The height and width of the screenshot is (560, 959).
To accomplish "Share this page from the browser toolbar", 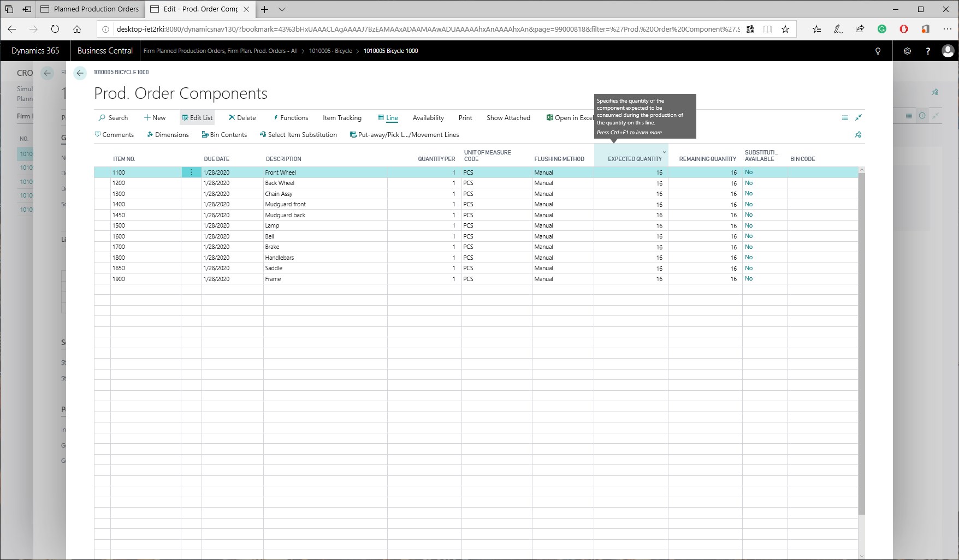I will [x=860, y=29].
